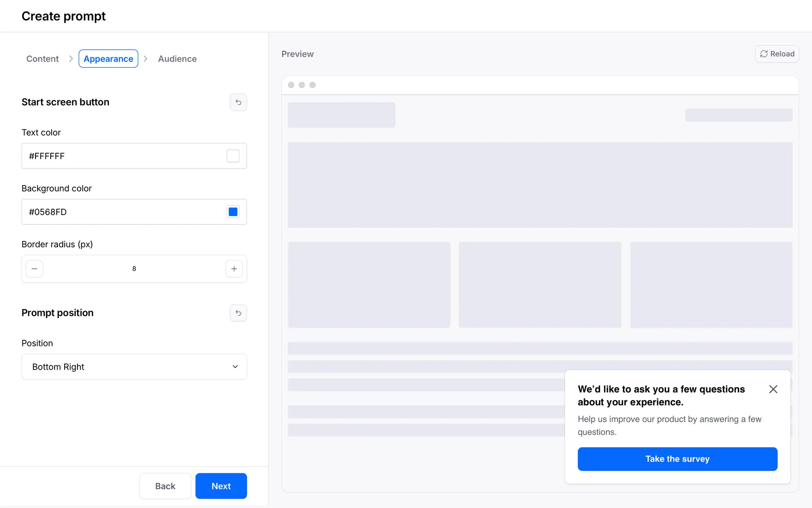The width and height of the screenshot is (812, 508).
Task: Switch to the Audience step
Action: 177,59
